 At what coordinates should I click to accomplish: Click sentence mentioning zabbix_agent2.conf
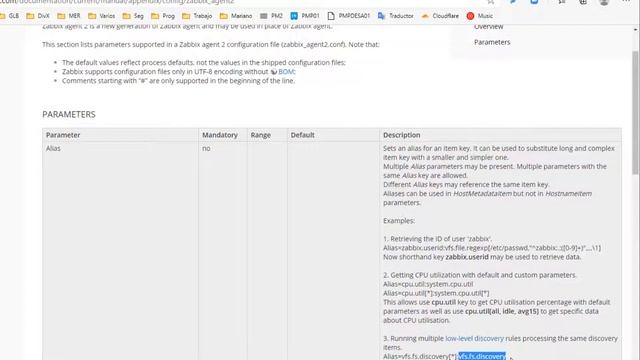[x=211, y=44]
